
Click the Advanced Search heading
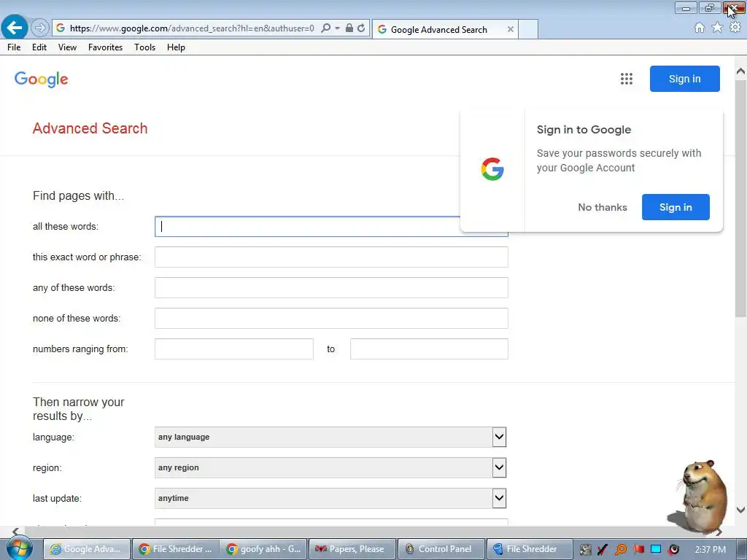point(90,128)
